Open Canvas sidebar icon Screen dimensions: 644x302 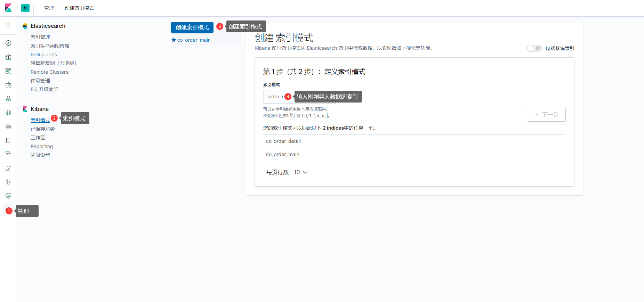pos(8,85)
